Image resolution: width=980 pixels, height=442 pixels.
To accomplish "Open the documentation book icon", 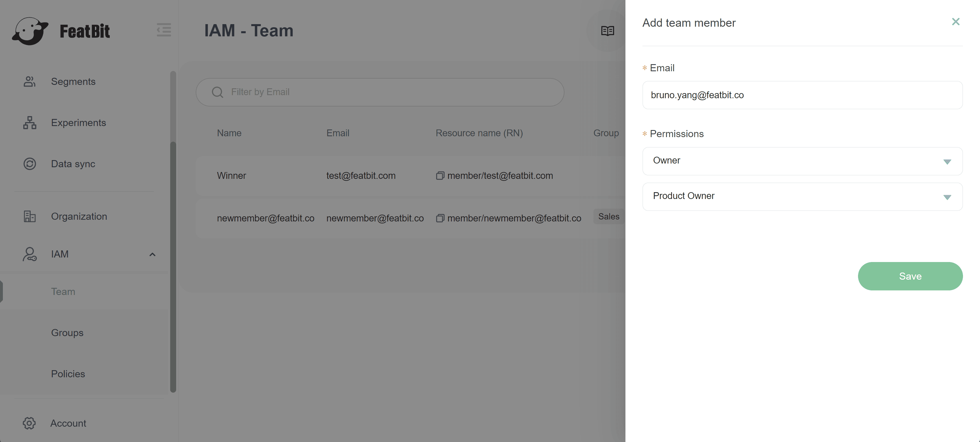I will (607, 31).
